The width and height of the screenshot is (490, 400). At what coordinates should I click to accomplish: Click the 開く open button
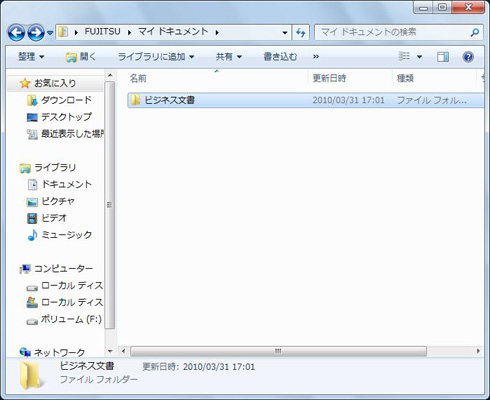[81, 57]
